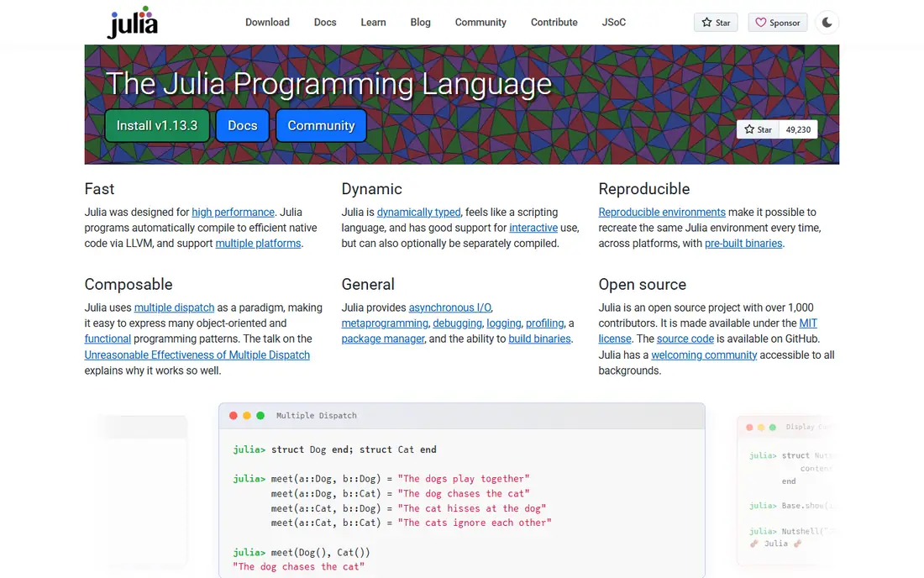Click the Reproducible heading
Screen dimensions: 924x578
click(x=644, y=189)
